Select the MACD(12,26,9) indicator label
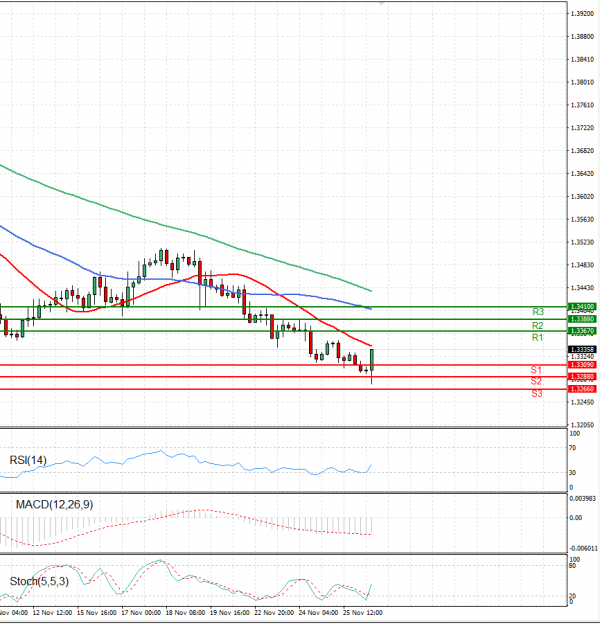The height and width of the screenshot is (624, 600). tap(55, 505)
